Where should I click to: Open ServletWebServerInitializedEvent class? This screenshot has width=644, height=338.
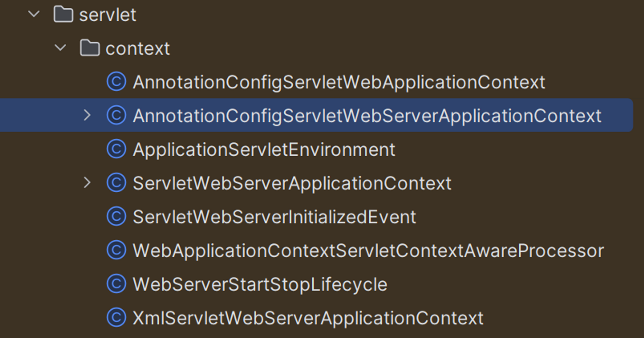[274, 217]
